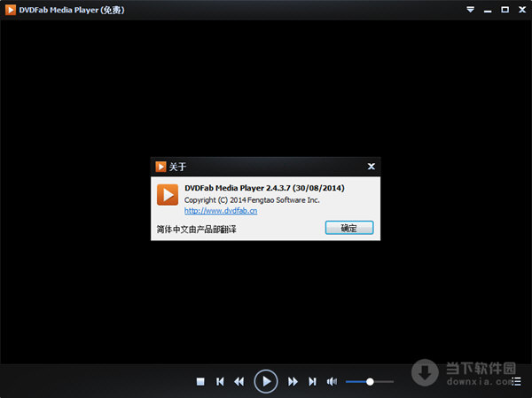
Task: Minimize the DVDFab Media Player window
Action: click(488, 11)
